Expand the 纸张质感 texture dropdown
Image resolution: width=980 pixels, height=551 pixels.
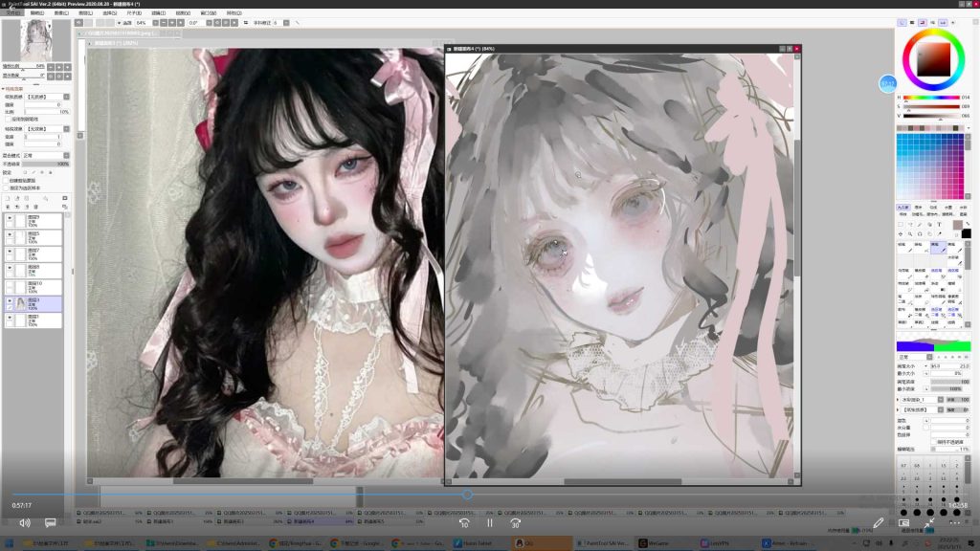tap(48, 97)
